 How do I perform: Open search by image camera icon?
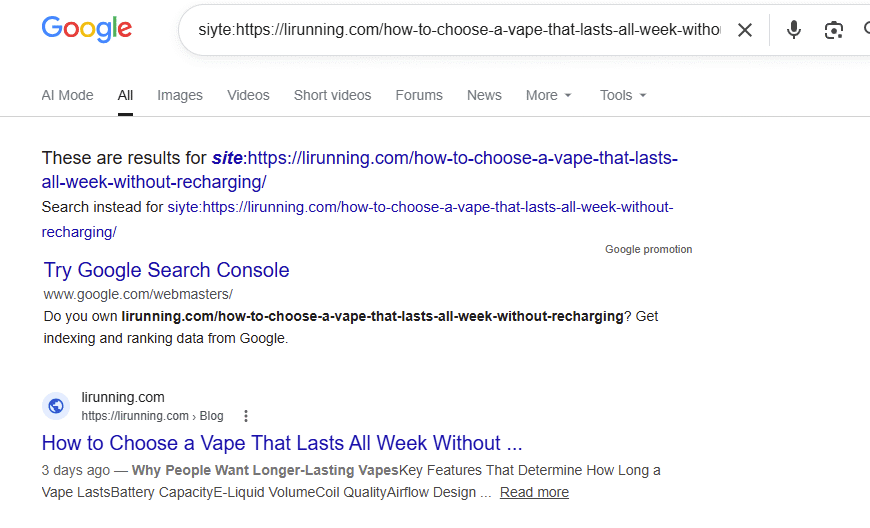pyautogui.click(x=833, y=30)
